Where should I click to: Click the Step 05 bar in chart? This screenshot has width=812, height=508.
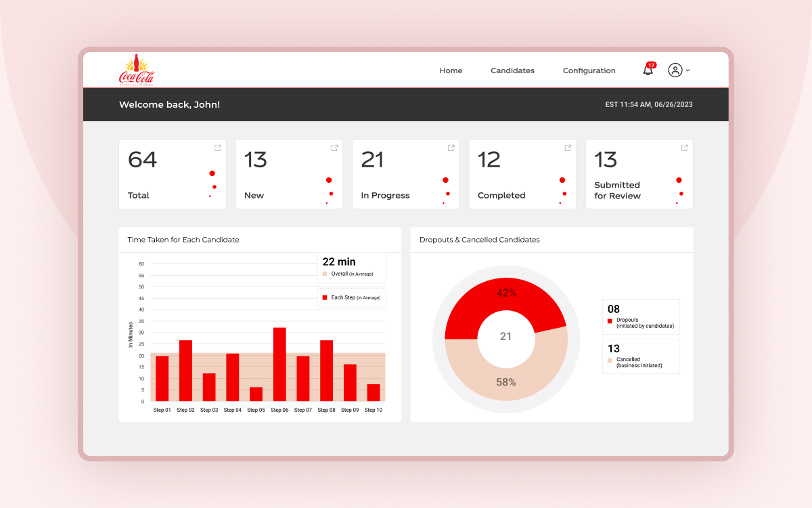[x=256, y=394]
